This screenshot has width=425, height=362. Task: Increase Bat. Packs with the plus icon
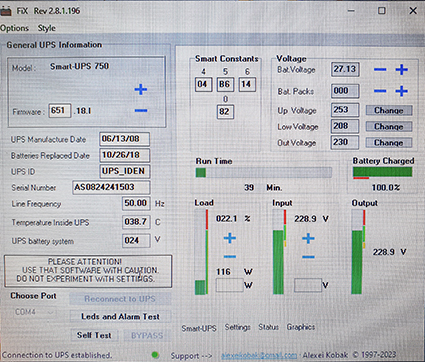click(x=402, y=91)
